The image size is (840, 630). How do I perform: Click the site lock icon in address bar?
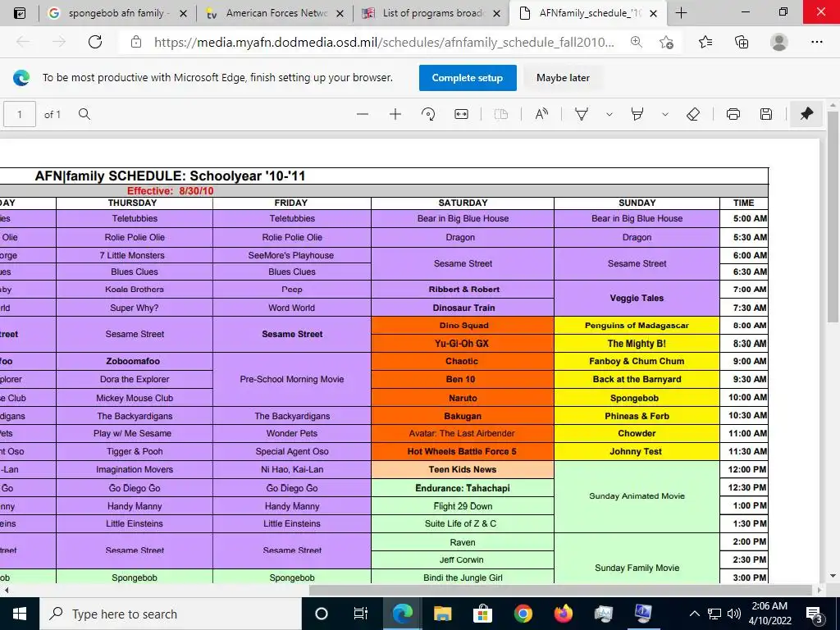pos(136,42)
